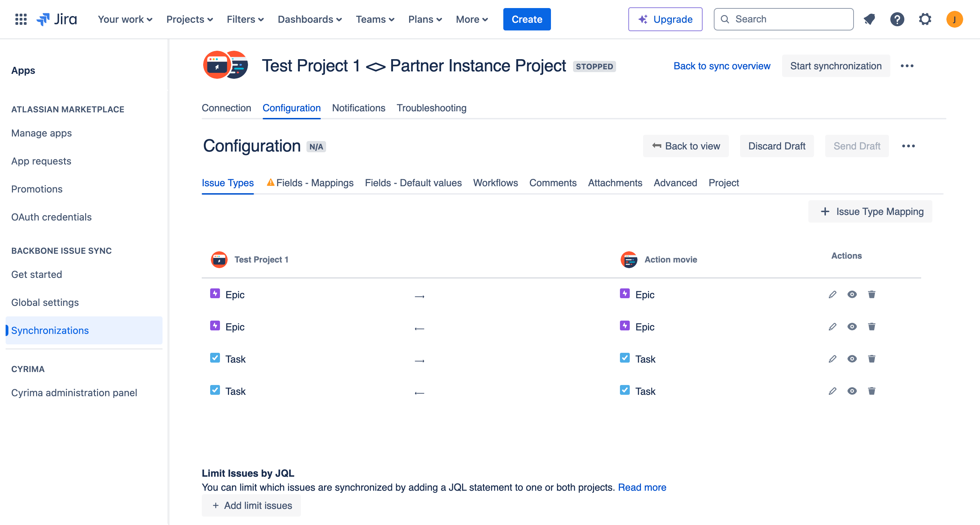The height and width of the screenshot is (525, 980).
Task: Switch to the Notifications tab
Action: (x=358, y=108)
